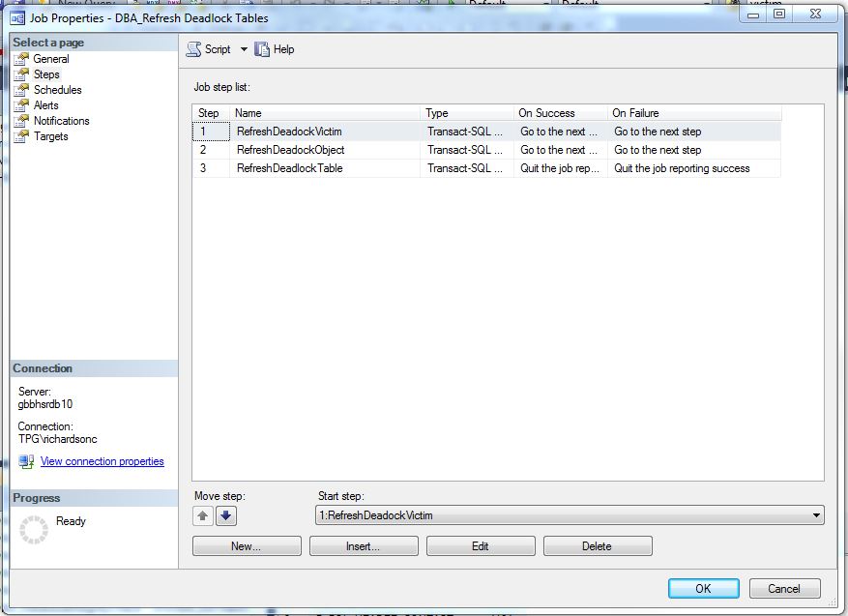The height and width of the screenshot is (616, 848).
Task: Click the Targets page icon
Action: click(21, 136)
